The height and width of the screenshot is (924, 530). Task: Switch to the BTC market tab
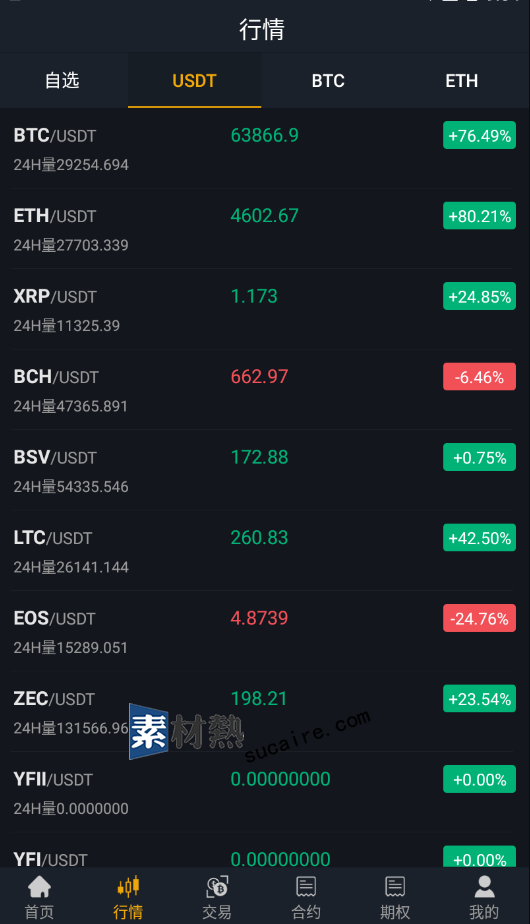coord(328,80)
